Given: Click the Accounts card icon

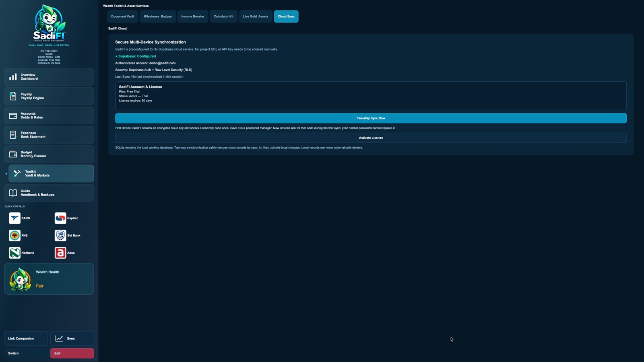Looking at the screenshot, I should (x=13, y=115).
